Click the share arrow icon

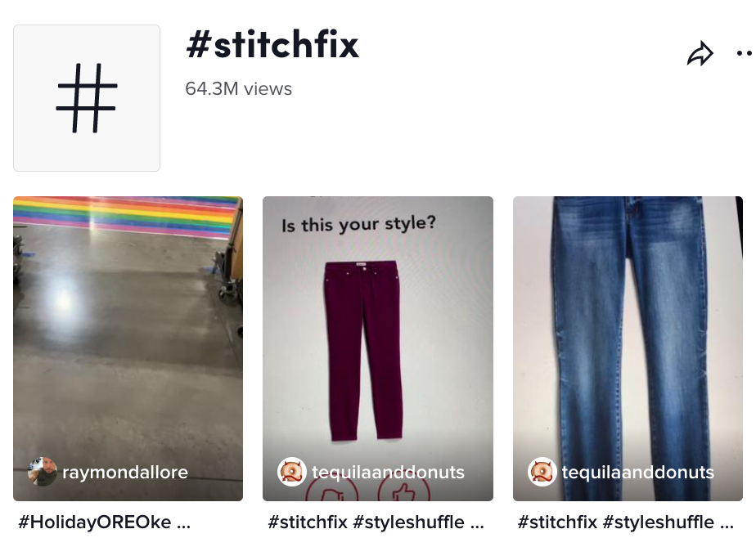(x=700, y=53)
